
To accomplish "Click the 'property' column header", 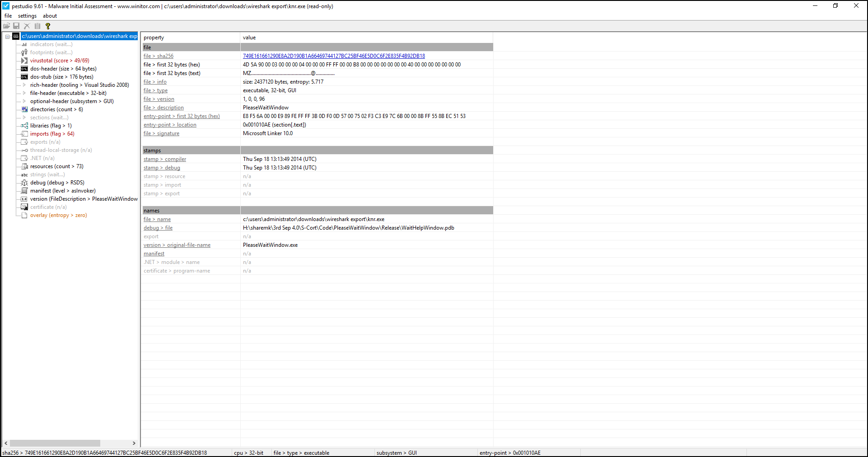I will point(191,38).
